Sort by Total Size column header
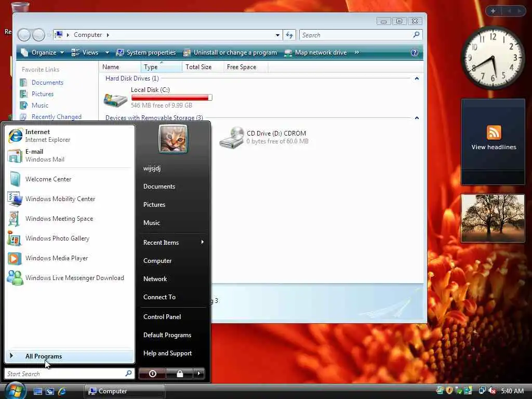 (x=203, y=67)
